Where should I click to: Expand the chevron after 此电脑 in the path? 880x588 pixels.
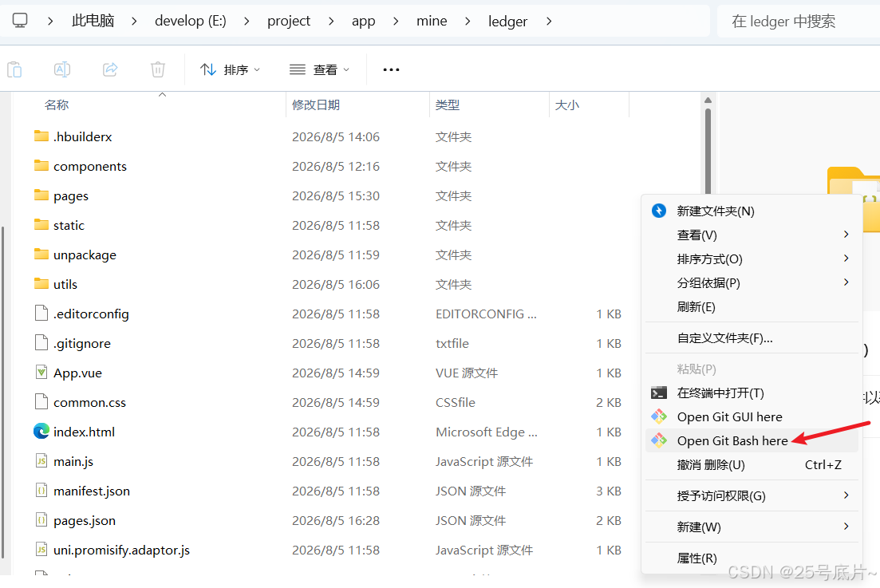134,22
